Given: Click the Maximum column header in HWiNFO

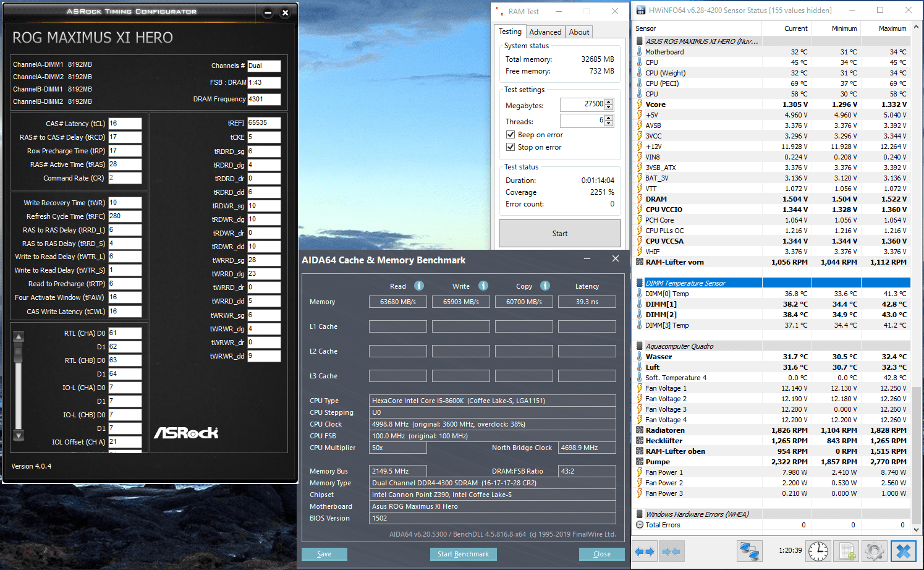Looking at the screenshot, I should point(886,28).
